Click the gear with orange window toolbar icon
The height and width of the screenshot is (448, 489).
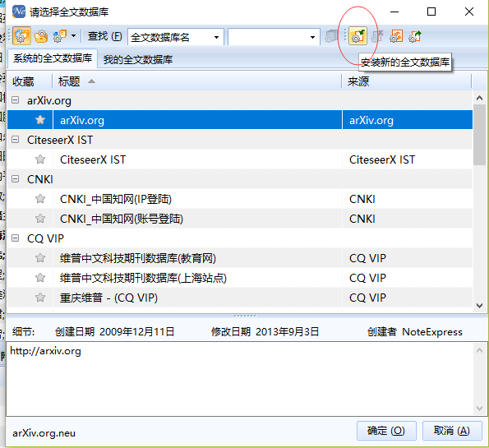(60, 36)
